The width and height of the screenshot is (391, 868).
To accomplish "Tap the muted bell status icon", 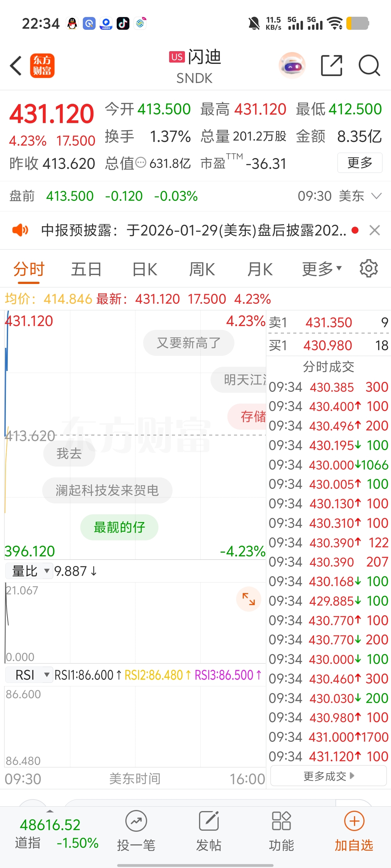I will click(254, 24).
